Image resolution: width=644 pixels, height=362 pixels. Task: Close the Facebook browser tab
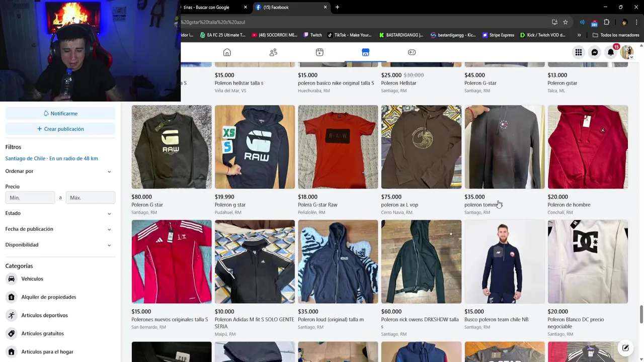tap(325, 7)
